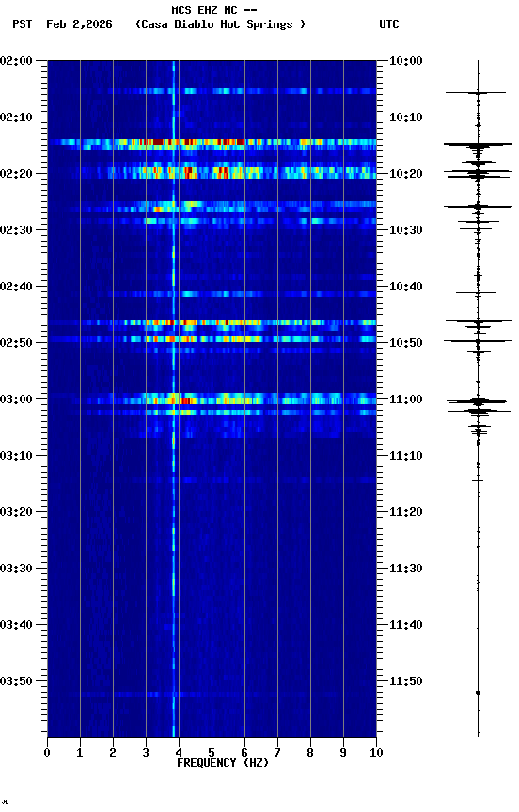Viewport: 519px width, 812px height.
Task: Click the 'PST' timezone label
Action: (23, 24)
